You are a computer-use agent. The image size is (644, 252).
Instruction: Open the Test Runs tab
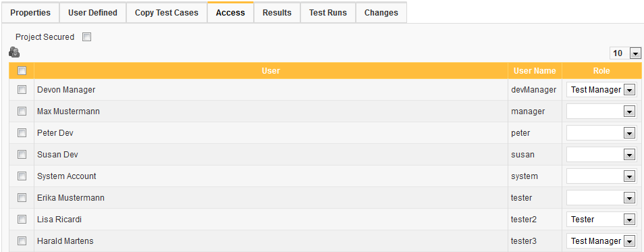pyautogui.click(x=328, y=13)
